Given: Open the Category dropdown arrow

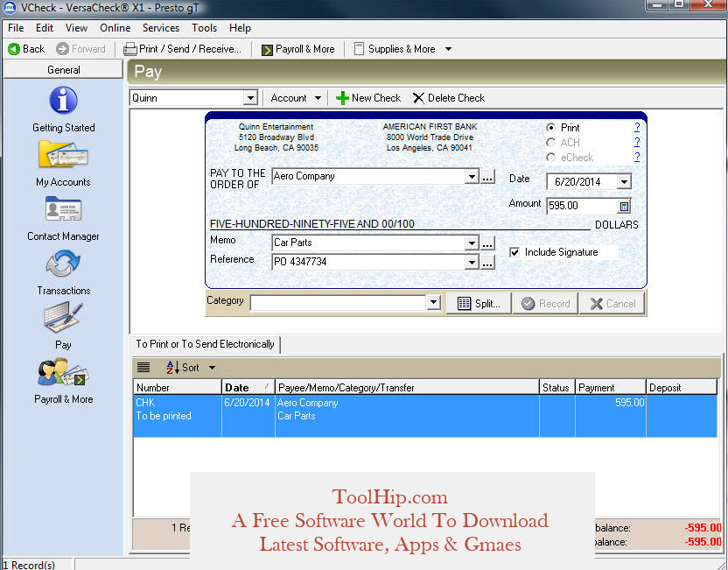Looking at the screenshot, I should pyautogui.click(x=434, y=303).
